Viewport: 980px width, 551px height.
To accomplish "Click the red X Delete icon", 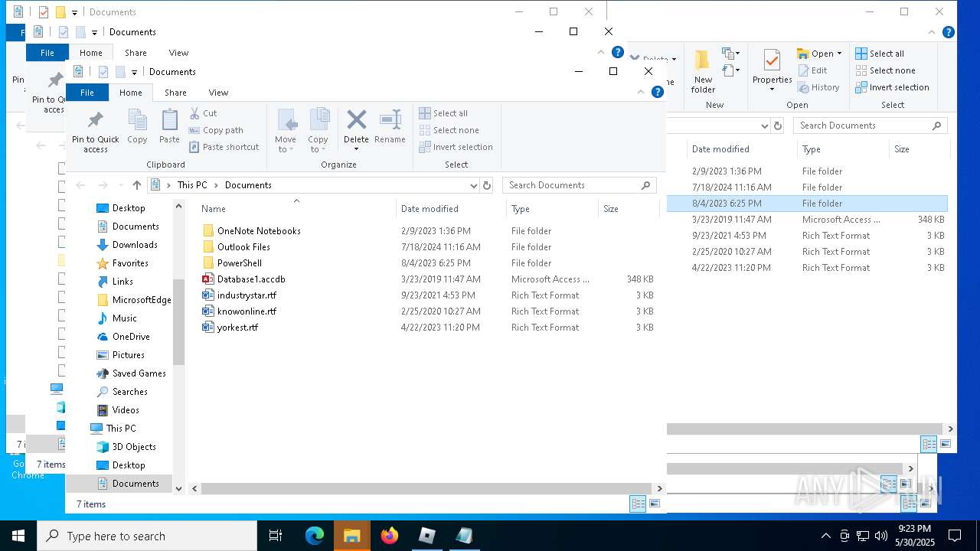I will [x=356, y=120].
